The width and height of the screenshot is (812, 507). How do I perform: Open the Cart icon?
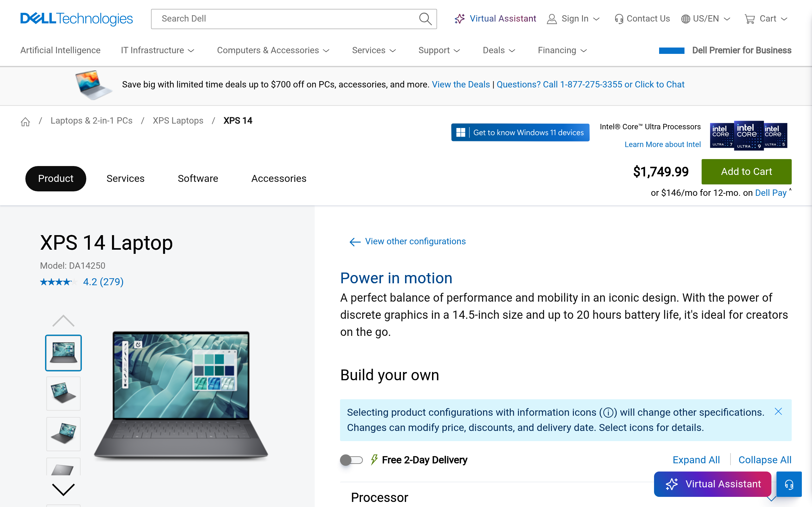click(750, 19)
